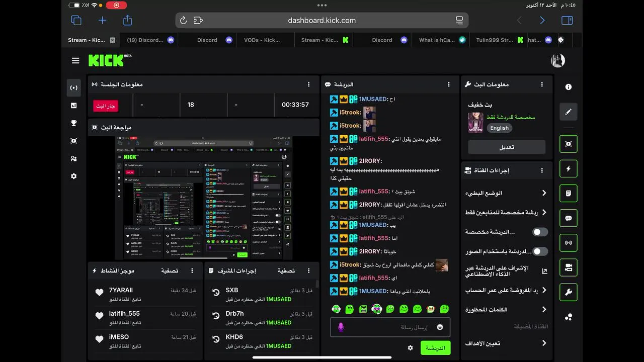Open the clip capture icon in left sidebar

coord(74,141)
